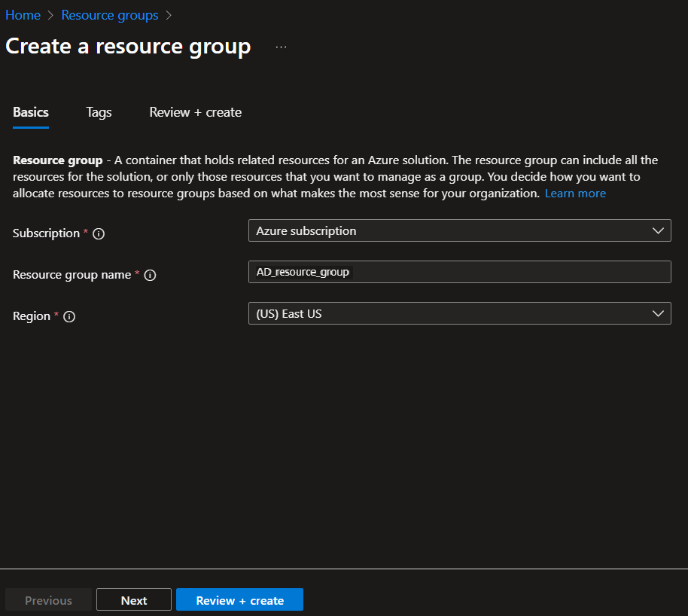Switch to the Tags tab
Viewport: 688px width, 616px height.
pyautogui.click(x=99, y=112)
